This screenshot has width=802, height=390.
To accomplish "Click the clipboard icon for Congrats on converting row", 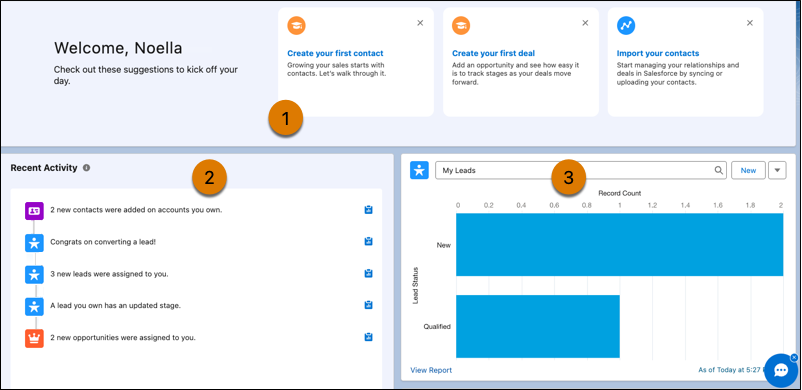I will click(x=368, y=241).
